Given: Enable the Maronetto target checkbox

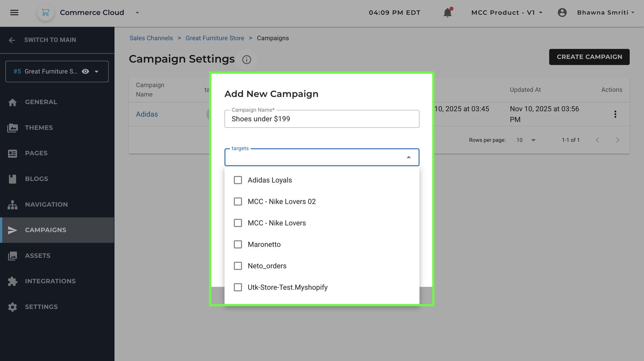Looking at the screenshot, I should coord(238,245).
